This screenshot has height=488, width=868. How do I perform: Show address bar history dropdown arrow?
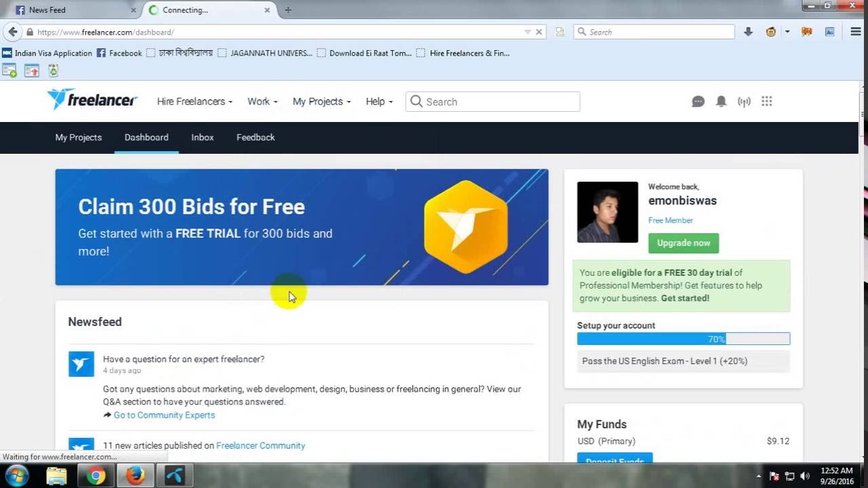[x=528, y=32]
